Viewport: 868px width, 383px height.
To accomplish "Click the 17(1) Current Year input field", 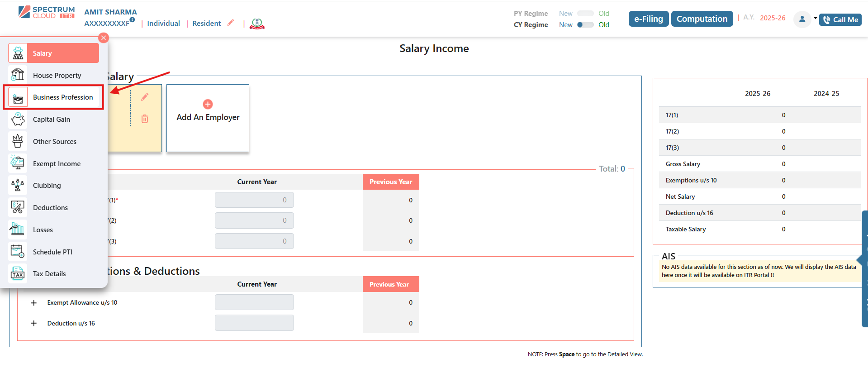I will pyautogui.click(x=254, y=200).
